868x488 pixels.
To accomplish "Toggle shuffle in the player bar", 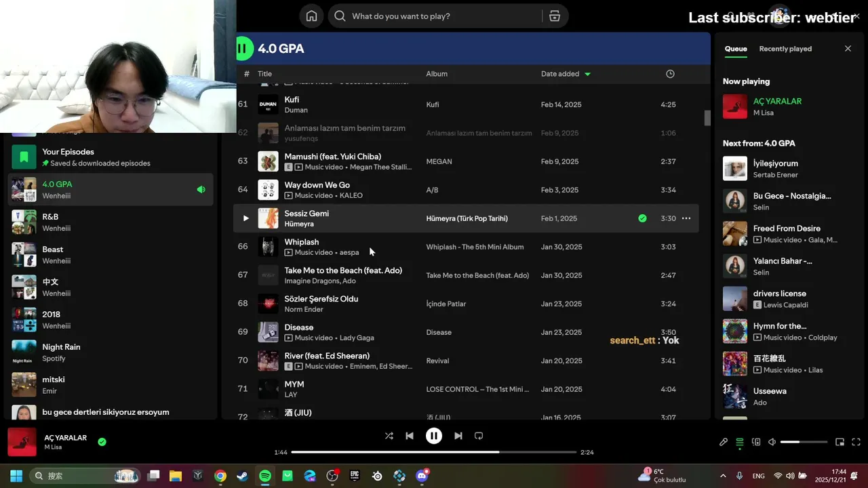I will [389, 436].
